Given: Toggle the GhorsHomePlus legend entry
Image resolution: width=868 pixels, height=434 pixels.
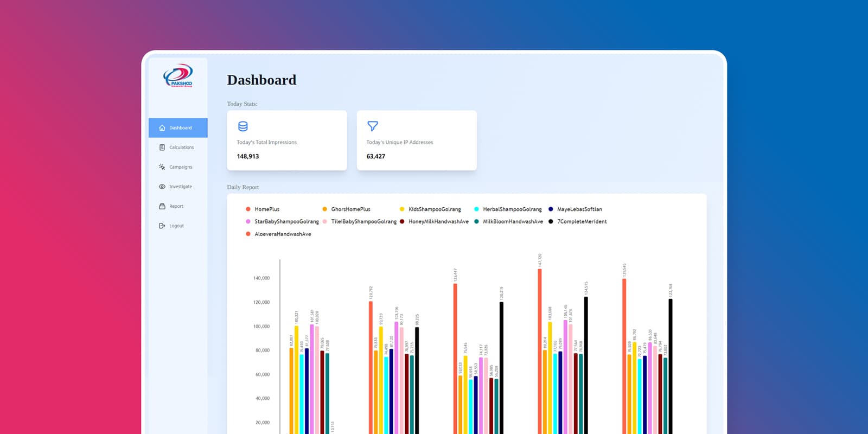Looking at the screenshot, I should click(x=346, y=209).
